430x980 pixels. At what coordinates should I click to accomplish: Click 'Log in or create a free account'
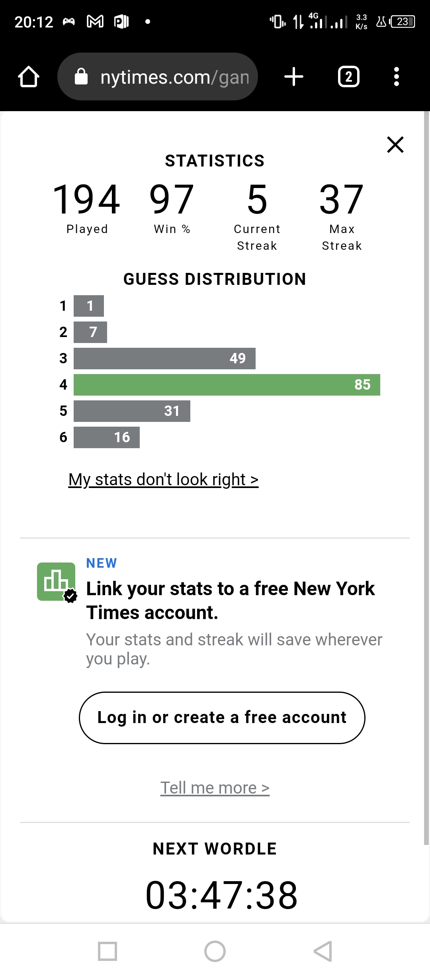click(222, 717)
